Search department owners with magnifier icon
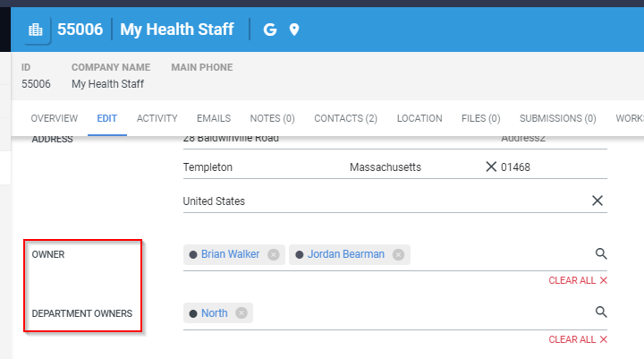The width and height of the screenshot is (644, 359). click(601, 312)
